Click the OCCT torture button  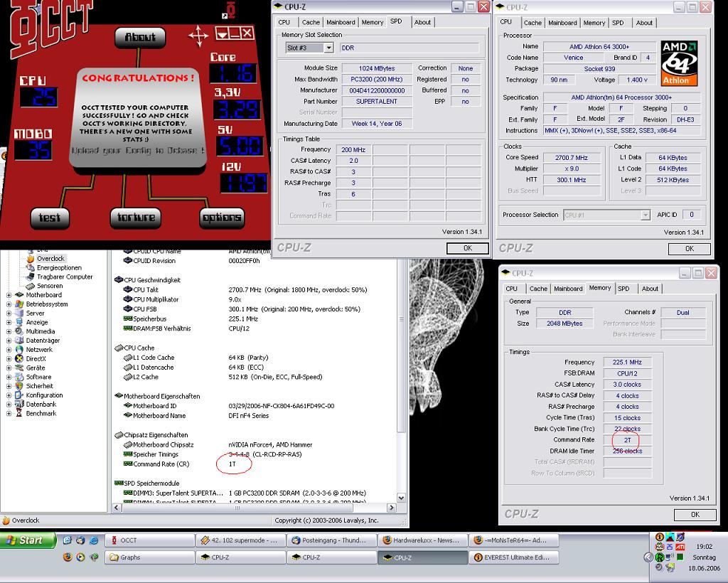click(x=136, y=217)
